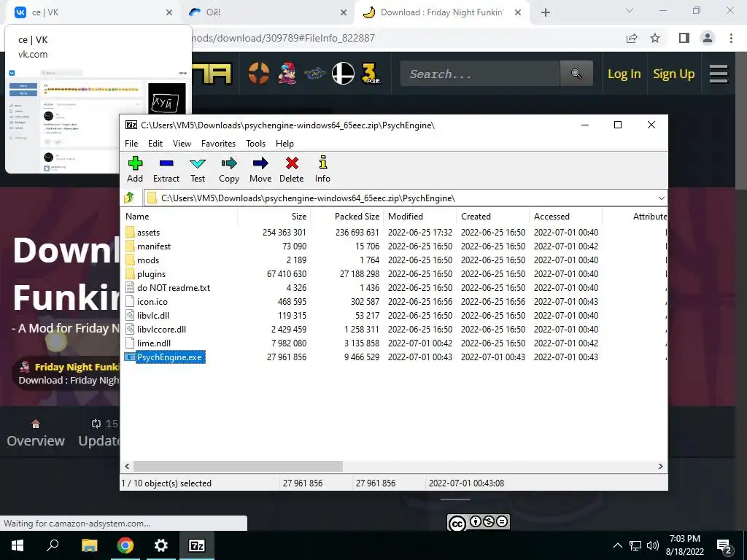The image size is (747, 560).
Task: Click the horizontal scrollbar thumb in 7-Zip
Action: coord(238,466)
